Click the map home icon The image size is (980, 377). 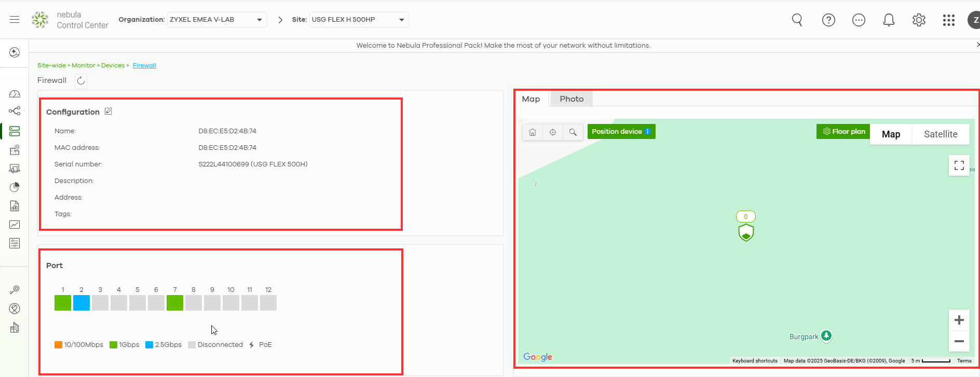(533, 132)
